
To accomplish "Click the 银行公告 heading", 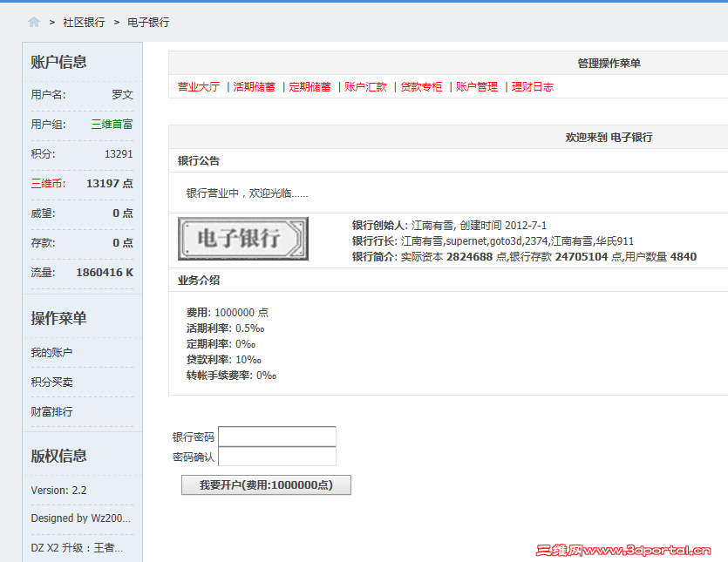I will point(199,161).
